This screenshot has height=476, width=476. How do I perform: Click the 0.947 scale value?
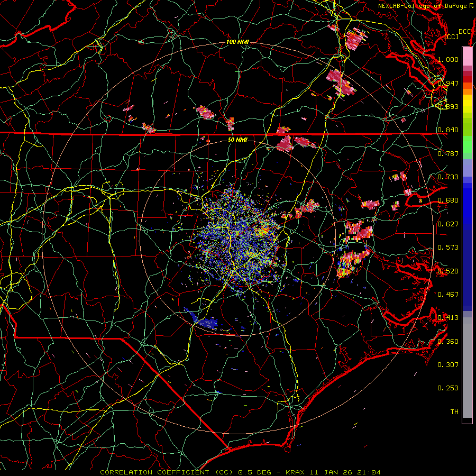[x=448, y=83]
